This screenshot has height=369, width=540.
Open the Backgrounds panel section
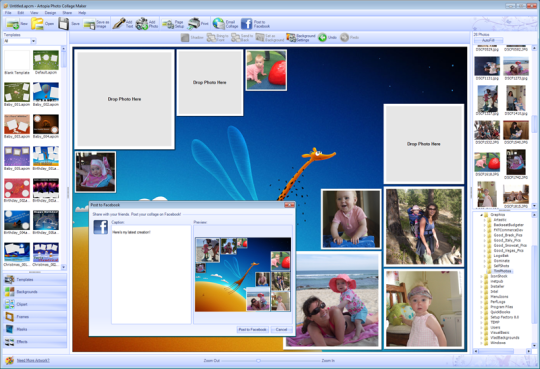click(x=35, y=292)
